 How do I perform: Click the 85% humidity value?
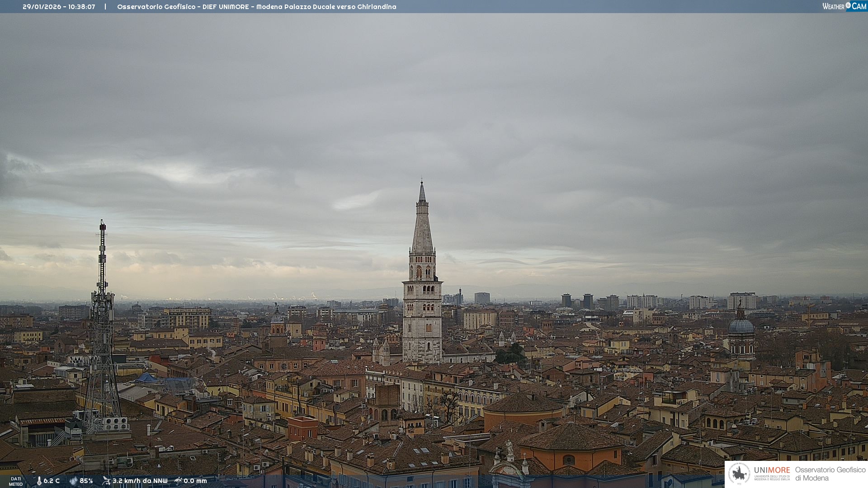86,481
